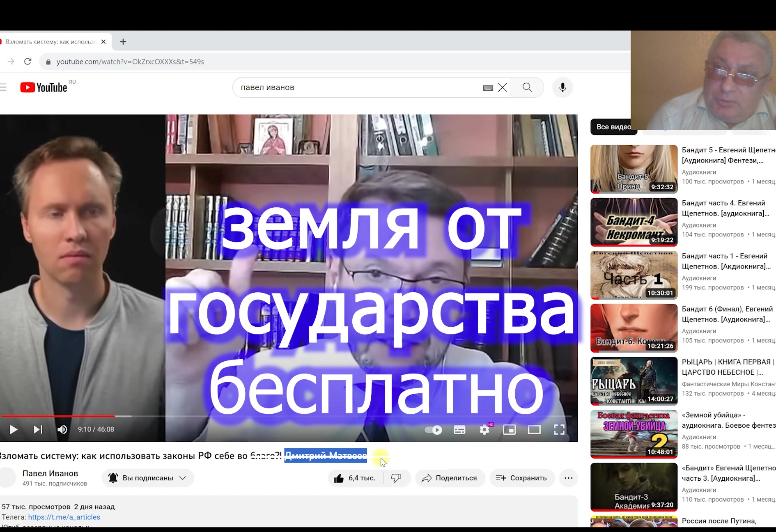Mute the video volume
The image size is (776, 532).
coord(62,429)
